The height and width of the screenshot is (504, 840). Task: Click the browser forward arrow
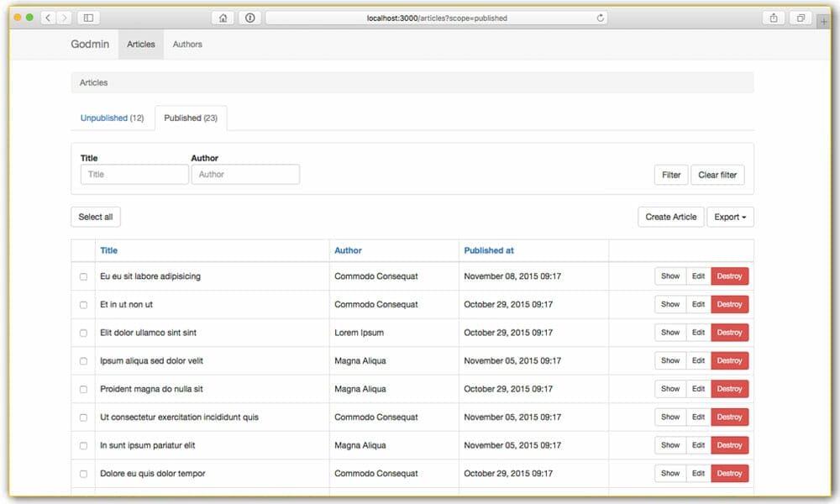click(65, 17)
